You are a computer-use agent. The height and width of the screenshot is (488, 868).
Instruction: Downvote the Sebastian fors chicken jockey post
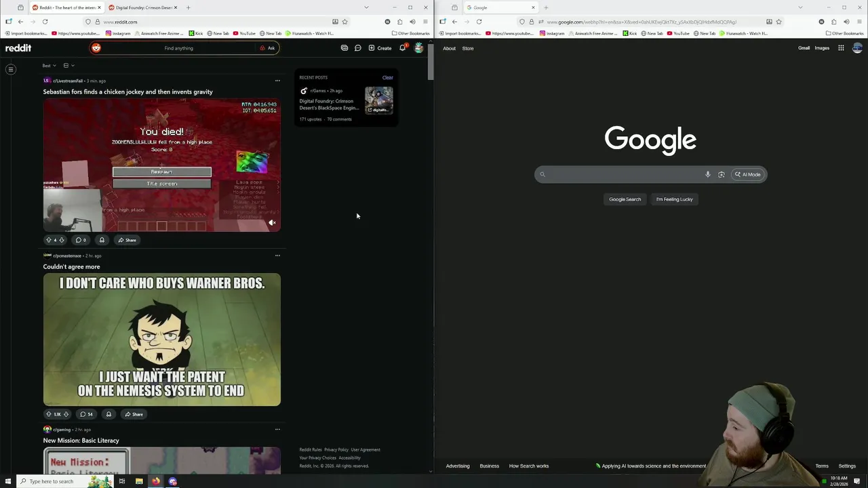tap(62, 240)
